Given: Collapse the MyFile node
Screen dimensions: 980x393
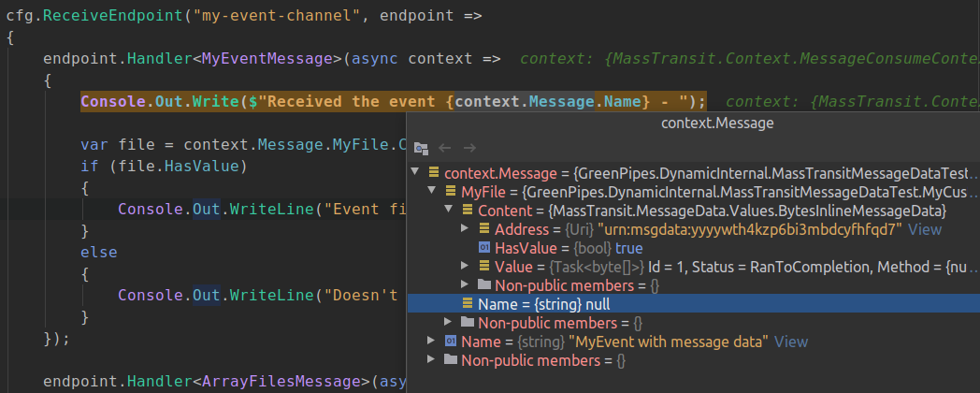Looking at the screenshot, I should point(431,192).
